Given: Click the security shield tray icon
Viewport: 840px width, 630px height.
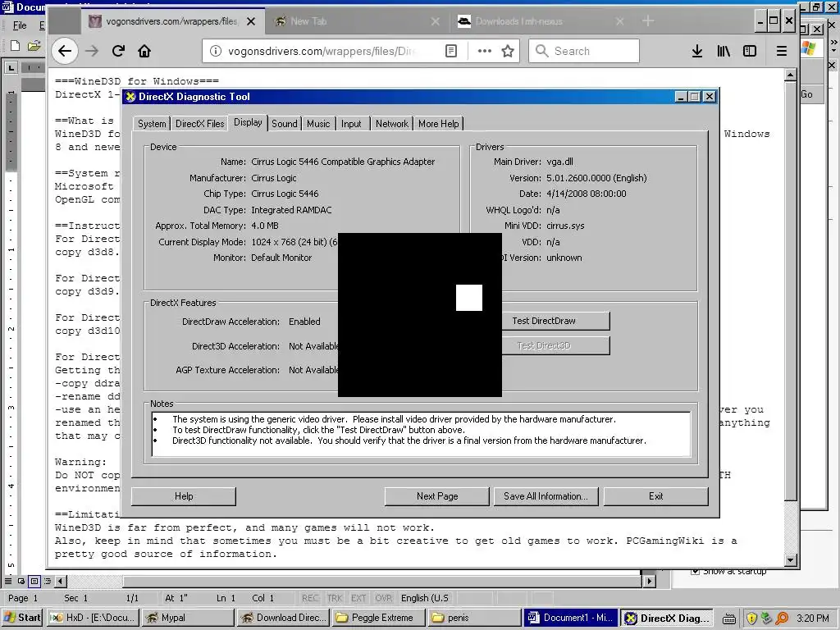Looking at the screenshot, I should click(x=751, y=619).
